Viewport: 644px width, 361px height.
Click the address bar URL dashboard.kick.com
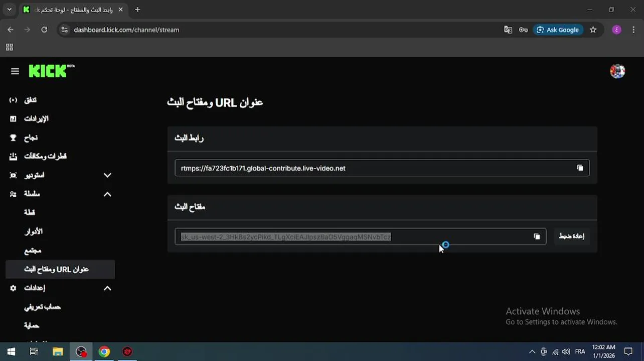[x=126, y=30]
